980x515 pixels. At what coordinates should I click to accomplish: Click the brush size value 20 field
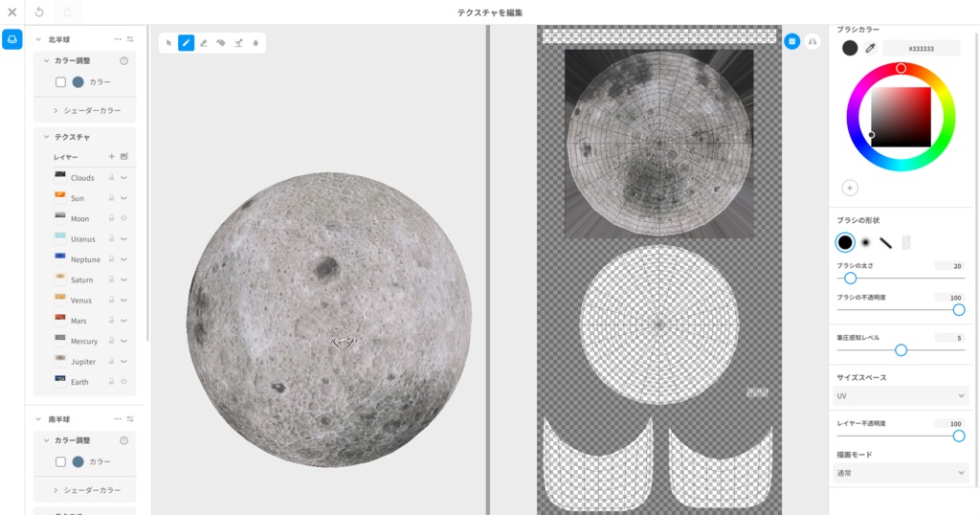coord(950,265)
